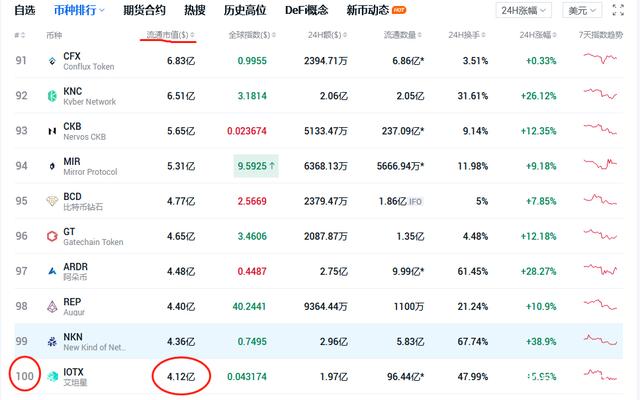Image resolution: width=640 pixels, height=400 pixels.
Task: Open the 24H涨幅 dropdown selector
Action: pos(524,11)
